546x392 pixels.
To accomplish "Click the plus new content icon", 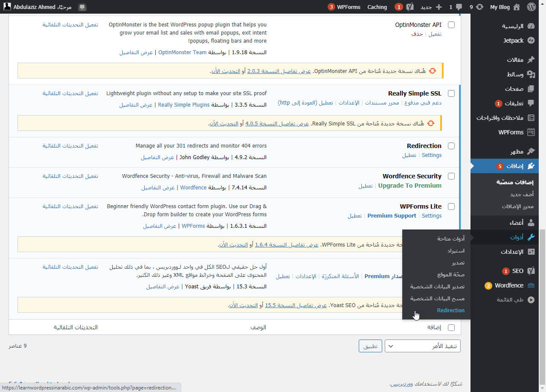I will 439,7.
